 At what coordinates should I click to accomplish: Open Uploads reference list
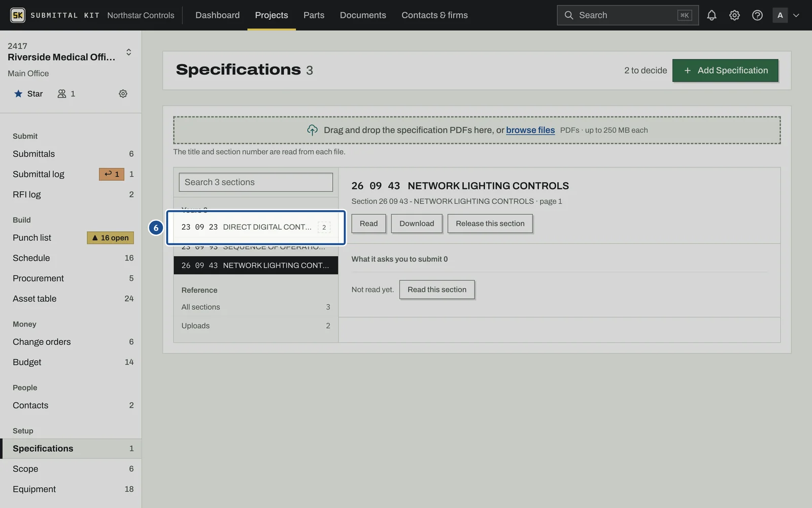point(256,326)
